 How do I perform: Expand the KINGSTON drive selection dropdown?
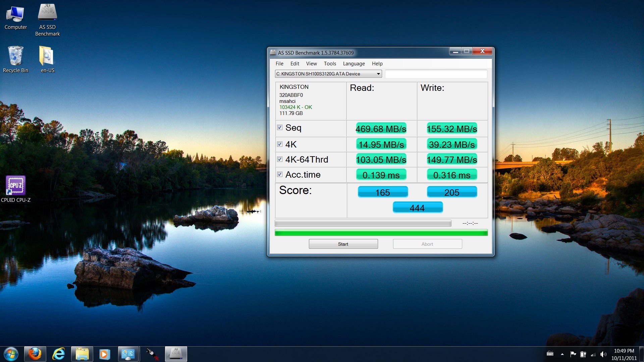pyautogui.click(x=328, y=74)
